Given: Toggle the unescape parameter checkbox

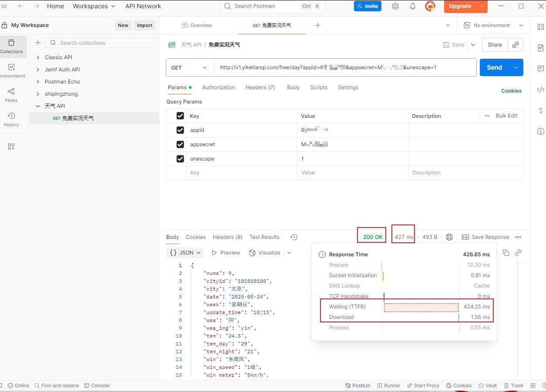Looking at the screenshot, I should [180, 159].
